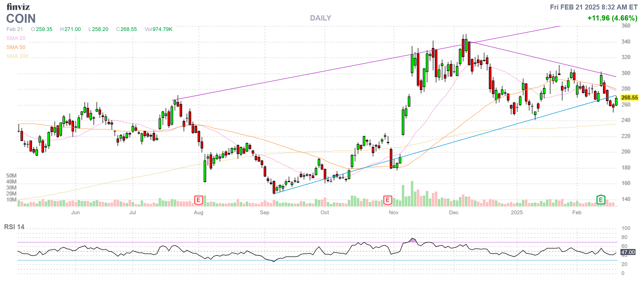Viewport: 644px width, 281px height.
Task: Click the red earnings marker near Aug
Action: (198, 200)
